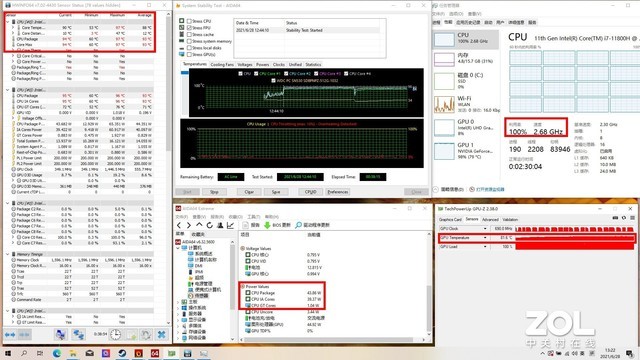Click the driver update magnifier icon
The image size is (640, 360).
298,225
